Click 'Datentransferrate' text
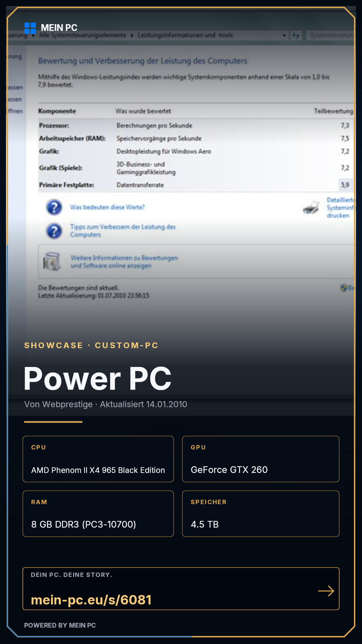 [x=140, y=185]
